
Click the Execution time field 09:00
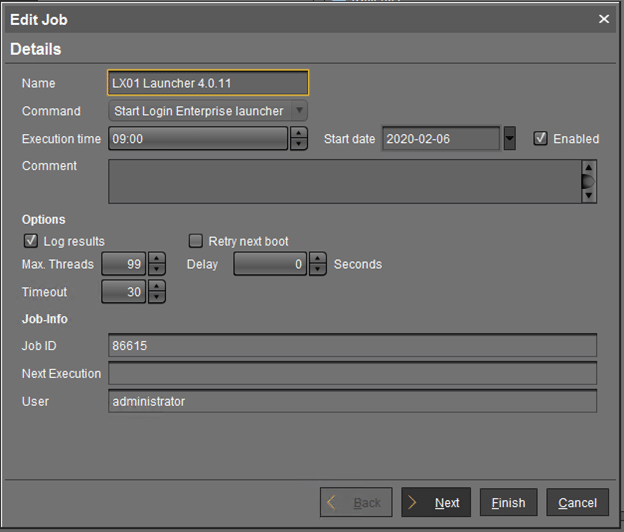198,138
